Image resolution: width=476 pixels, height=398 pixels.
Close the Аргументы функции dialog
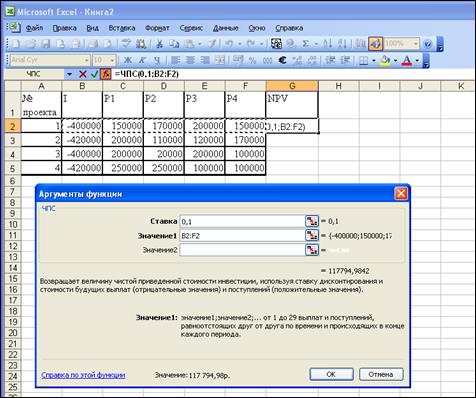401,193
